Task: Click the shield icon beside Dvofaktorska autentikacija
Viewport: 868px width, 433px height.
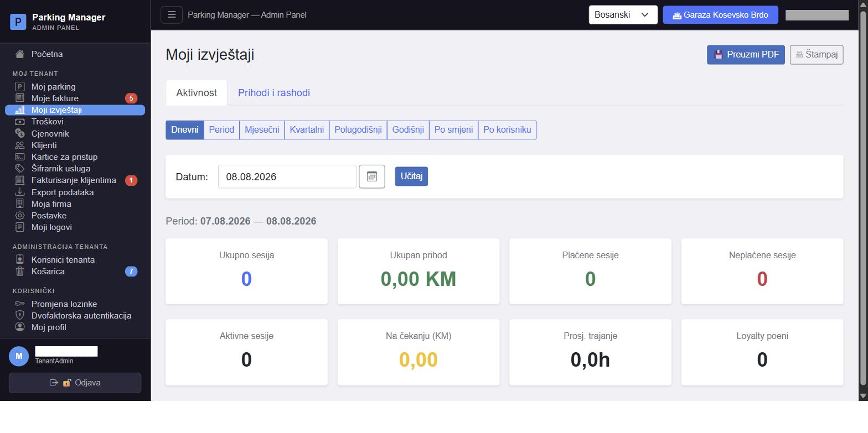Action: (20, 316)
